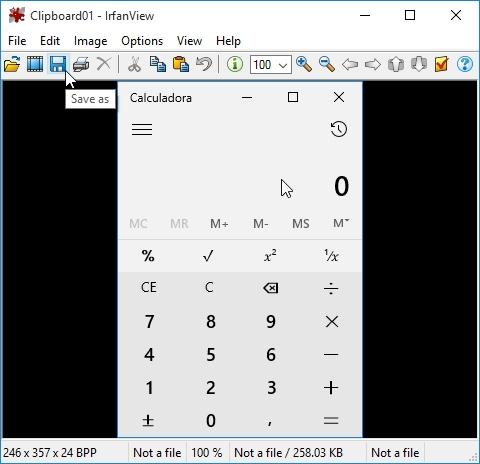Image resolution: width=480 pixels, height=464 pixels.
Task: Open the Slideshow filmstrip icon
Action: pyautogui.click(x=35, y=64)
